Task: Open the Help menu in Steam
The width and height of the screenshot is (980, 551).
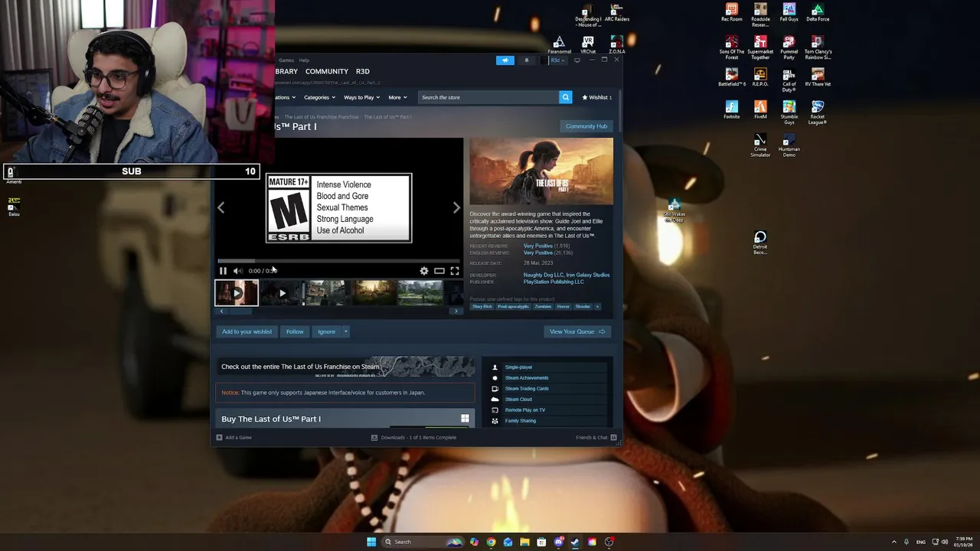Action: pos(304,60)
